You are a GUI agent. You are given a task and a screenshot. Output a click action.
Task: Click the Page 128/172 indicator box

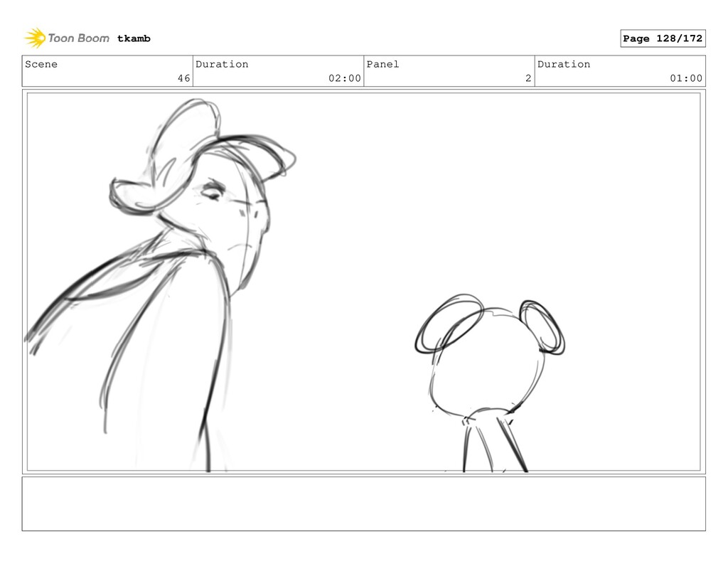(x=663, y=38)
